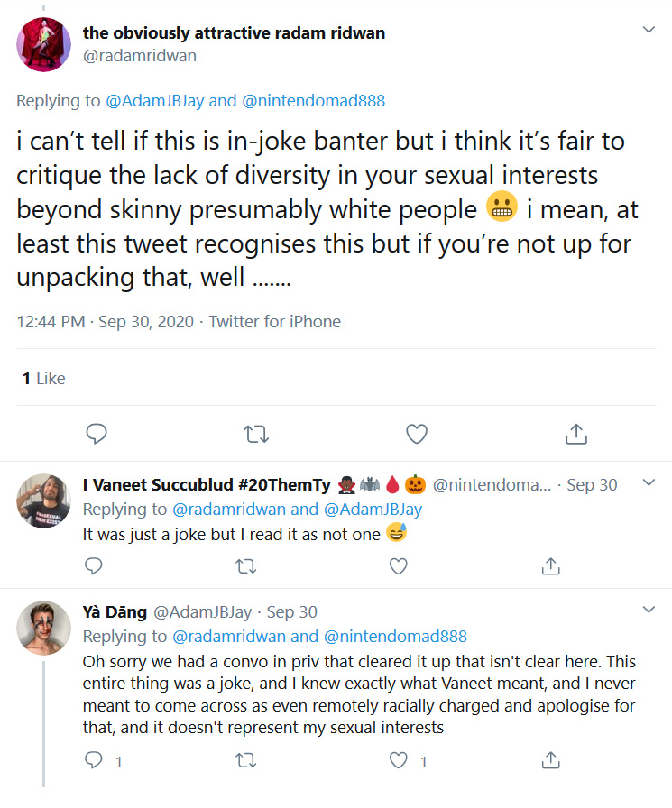This screenshot has width=672, height=808.
Task: Open radam ridwan's profile picture
Action: pos(44,44)
